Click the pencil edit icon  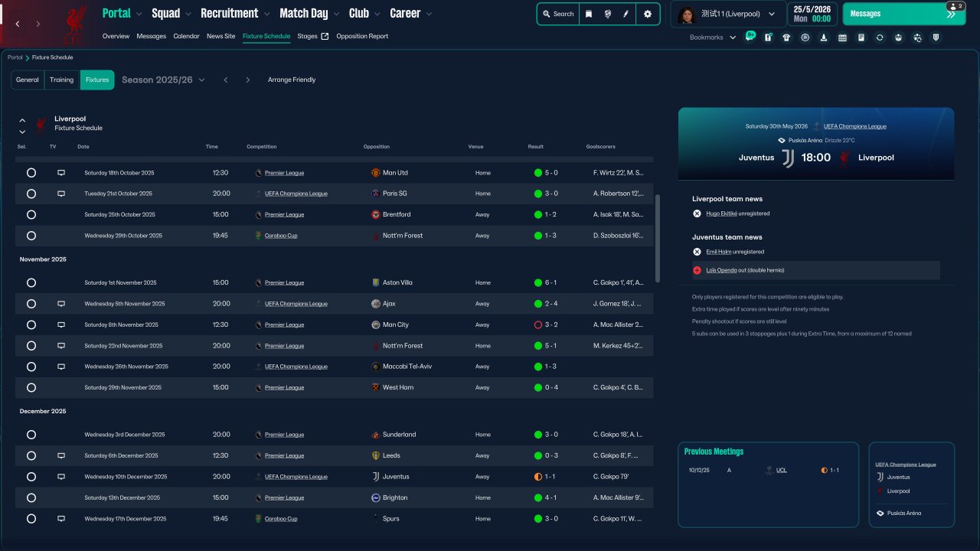[626, 14]
